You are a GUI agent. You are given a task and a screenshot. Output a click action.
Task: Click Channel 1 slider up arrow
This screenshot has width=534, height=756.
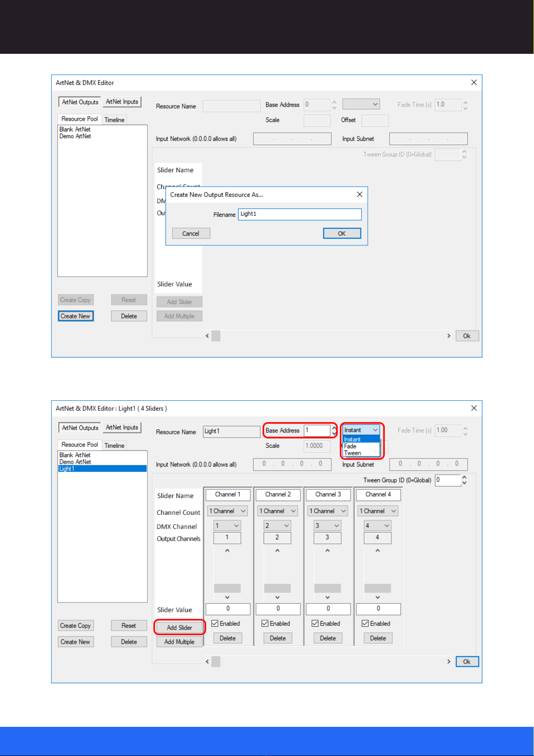[x=227, y=551]
